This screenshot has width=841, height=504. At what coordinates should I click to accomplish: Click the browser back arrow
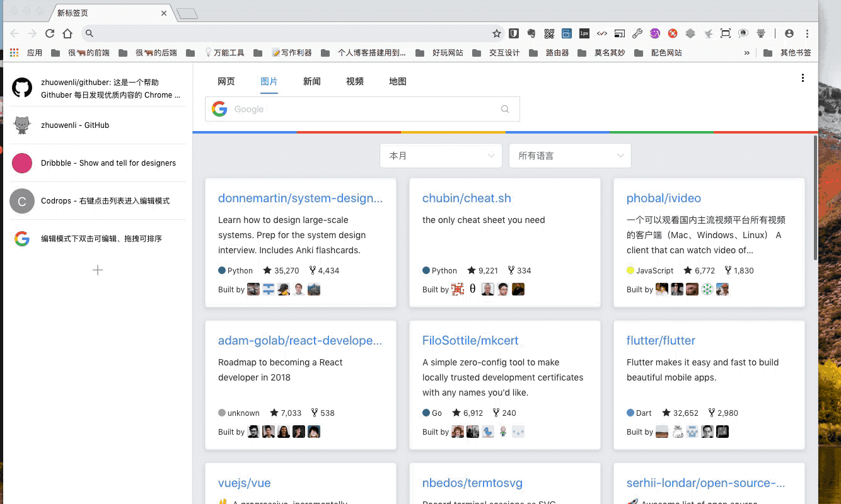point(14,33)
